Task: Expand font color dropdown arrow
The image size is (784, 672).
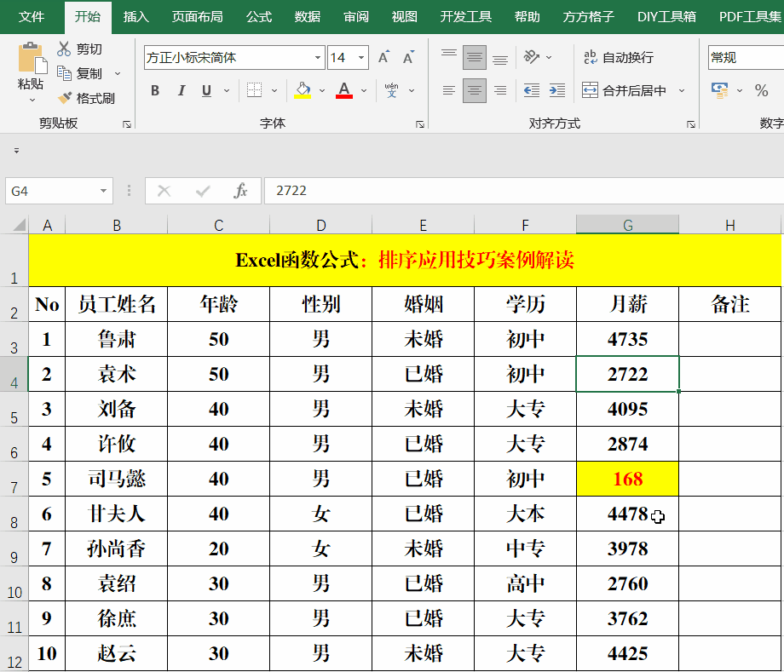Action: pos(364,90)
